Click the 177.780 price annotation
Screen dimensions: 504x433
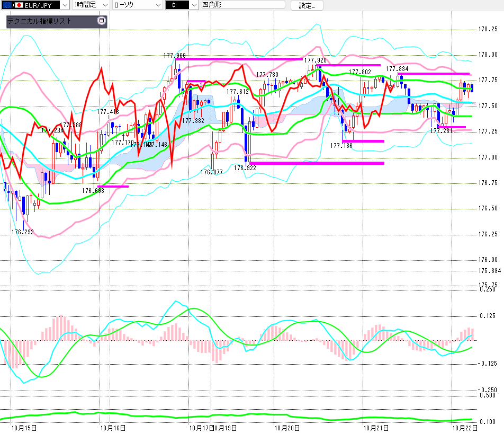point(267,75)
